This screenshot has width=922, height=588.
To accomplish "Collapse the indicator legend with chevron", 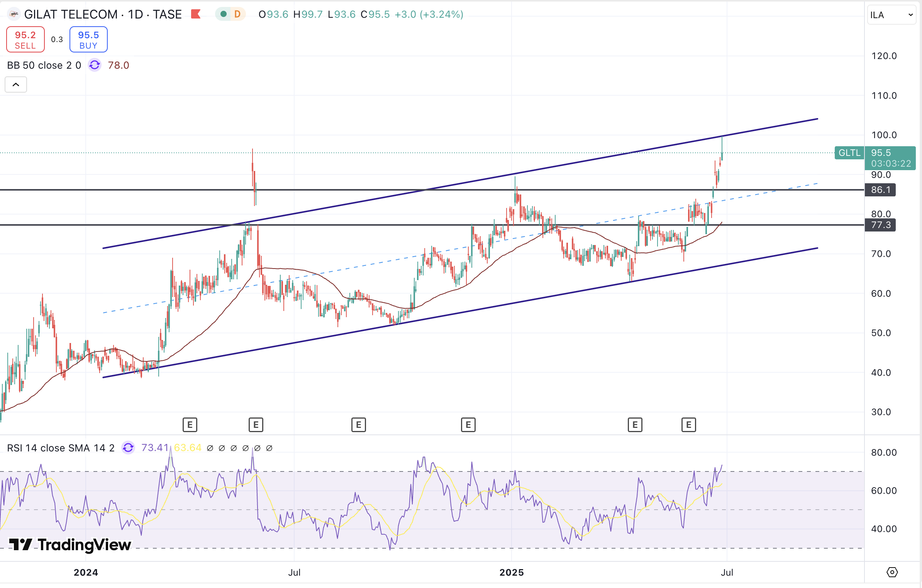I will [x=16, y=84].
